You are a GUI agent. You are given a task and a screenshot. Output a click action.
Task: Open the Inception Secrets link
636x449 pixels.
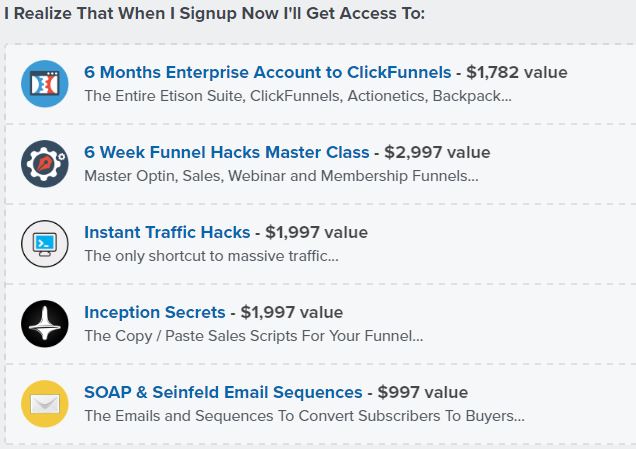pyautogui.click(x=155, y=312)
